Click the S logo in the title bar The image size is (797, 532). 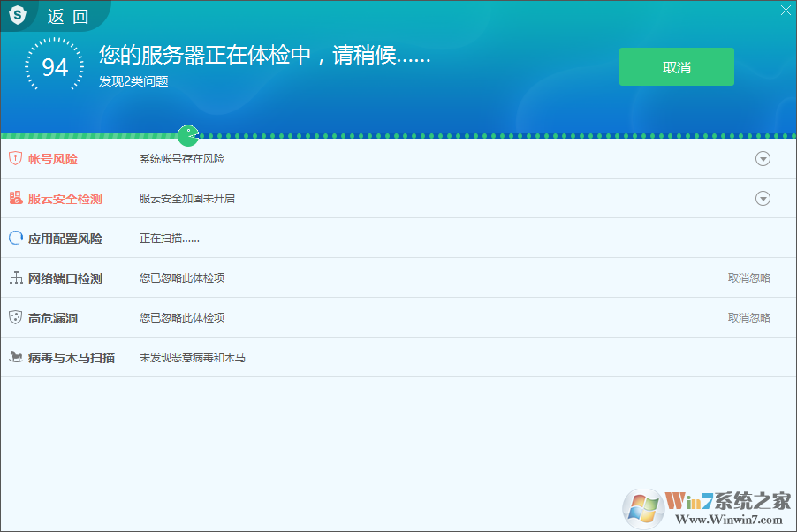pos(18,15)
